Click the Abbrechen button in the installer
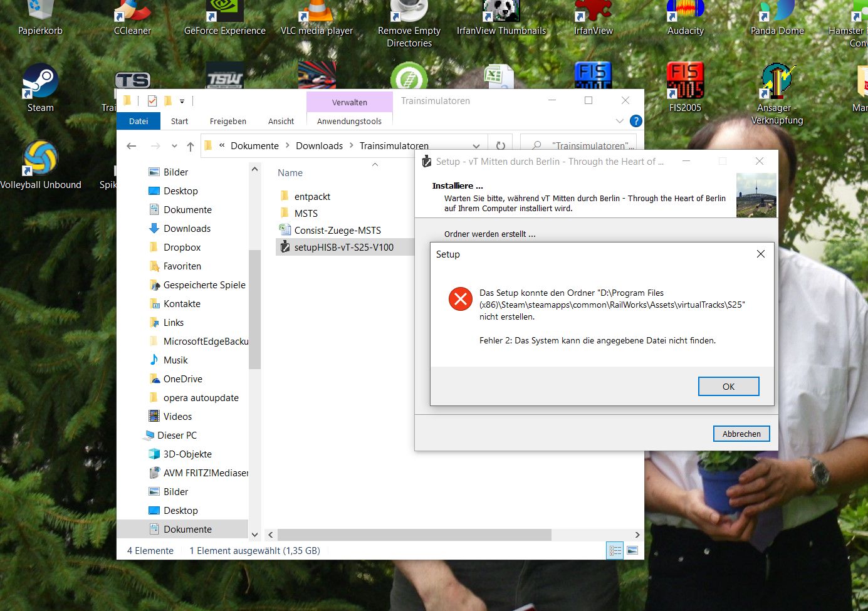 pyautogui.click(x=741, y=434)
